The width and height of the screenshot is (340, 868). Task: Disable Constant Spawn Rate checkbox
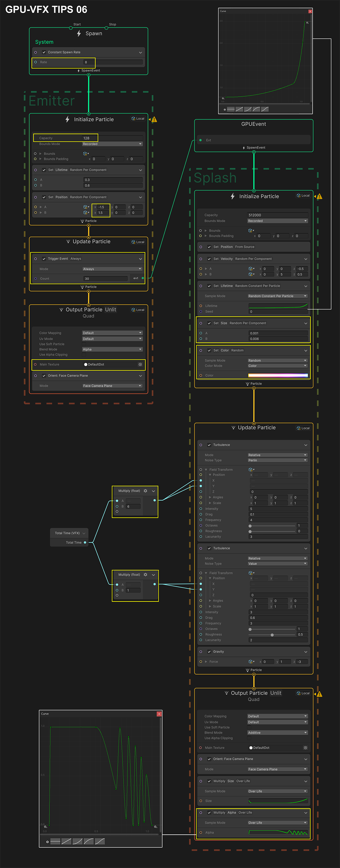pos(44,52)
